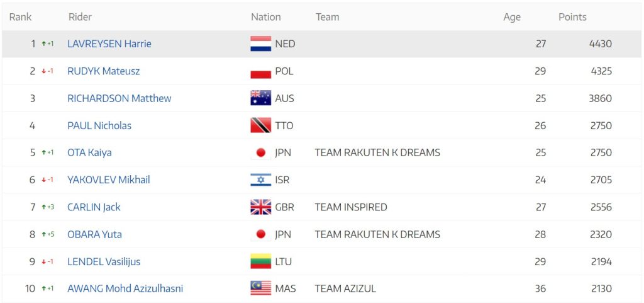Click the Australia flag icon
This screenshot has width=644, height=303.
point(261,98)
